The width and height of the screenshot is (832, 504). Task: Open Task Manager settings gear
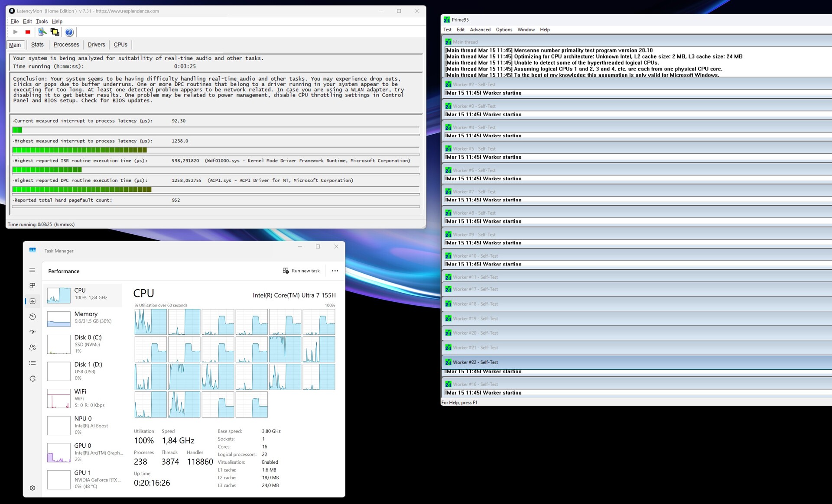32,488
